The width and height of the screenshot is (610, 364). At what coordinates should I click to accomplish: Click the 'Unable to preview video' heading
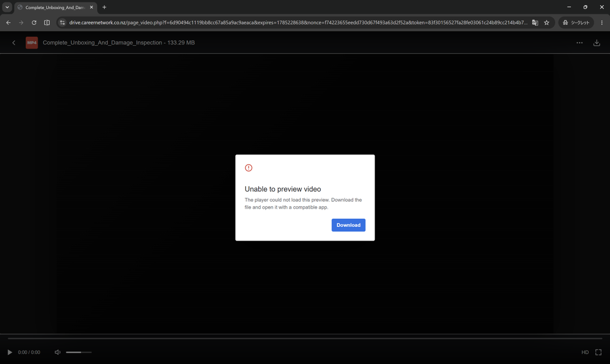point(283,189)
